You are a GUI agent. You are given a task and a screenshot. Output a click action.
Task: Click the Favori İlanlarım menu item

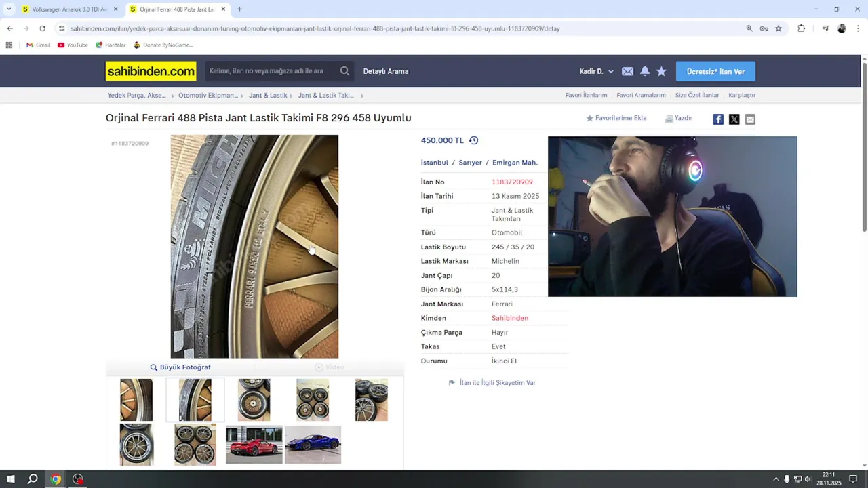[x=586, y=96]
